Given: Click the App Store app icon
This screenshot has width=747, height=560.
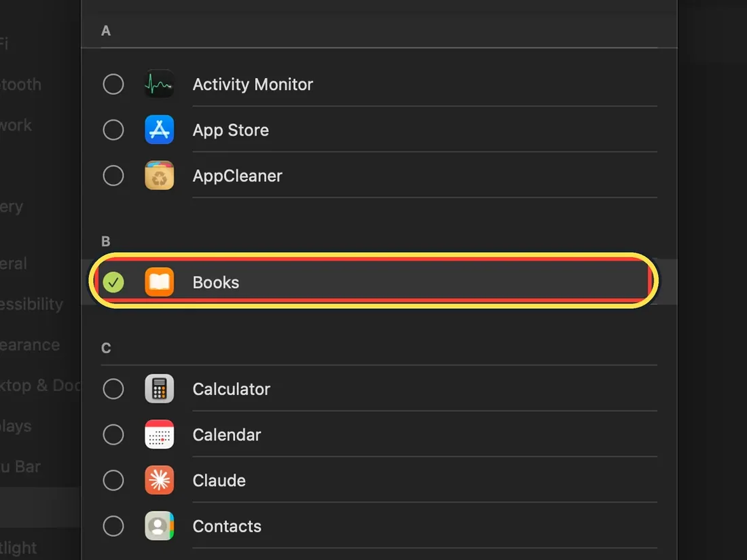Looking at the screenshot, I should [159, 130].
